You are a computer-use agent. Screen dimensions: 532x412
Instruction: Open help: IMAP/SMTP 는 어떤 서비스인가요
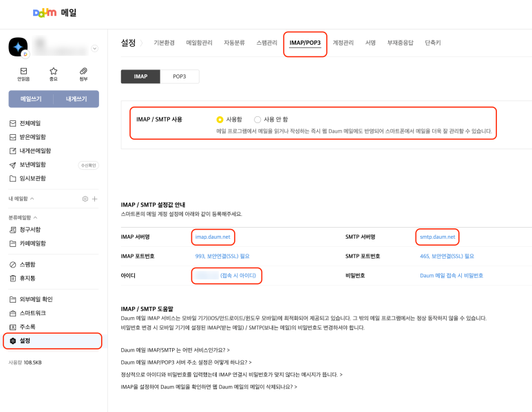pyautogui.click(x=175, y=350)
